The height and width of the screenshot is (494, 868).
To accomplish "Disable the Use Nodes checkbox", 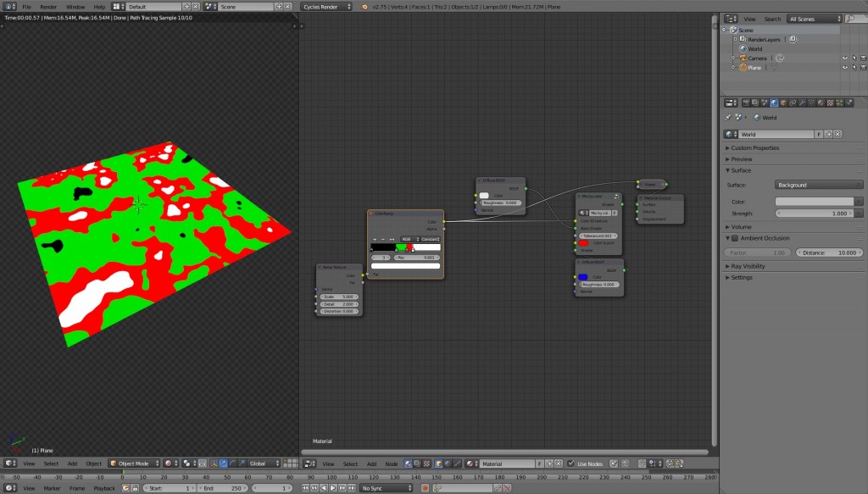I will tap(570, 463).
